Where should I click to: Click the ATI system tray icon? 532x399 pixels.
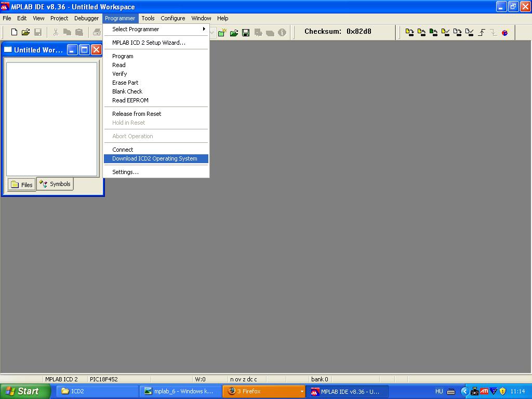point(484,391)
